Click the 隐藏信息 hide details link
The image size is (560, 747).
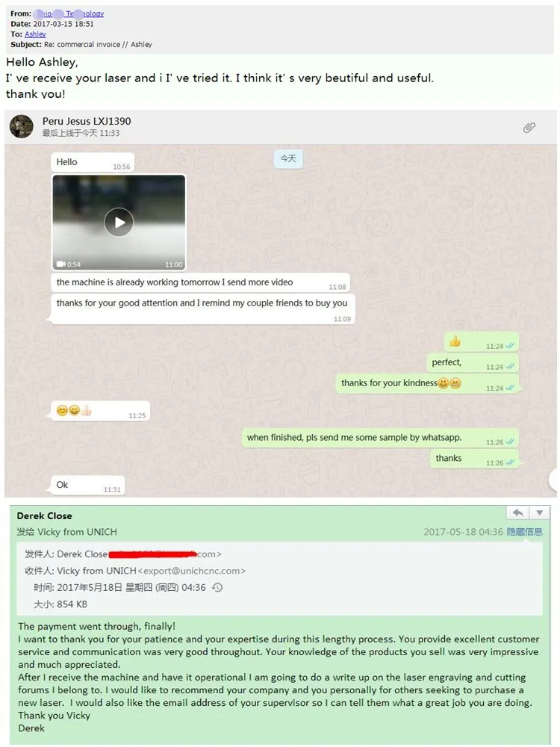point(524,532)
